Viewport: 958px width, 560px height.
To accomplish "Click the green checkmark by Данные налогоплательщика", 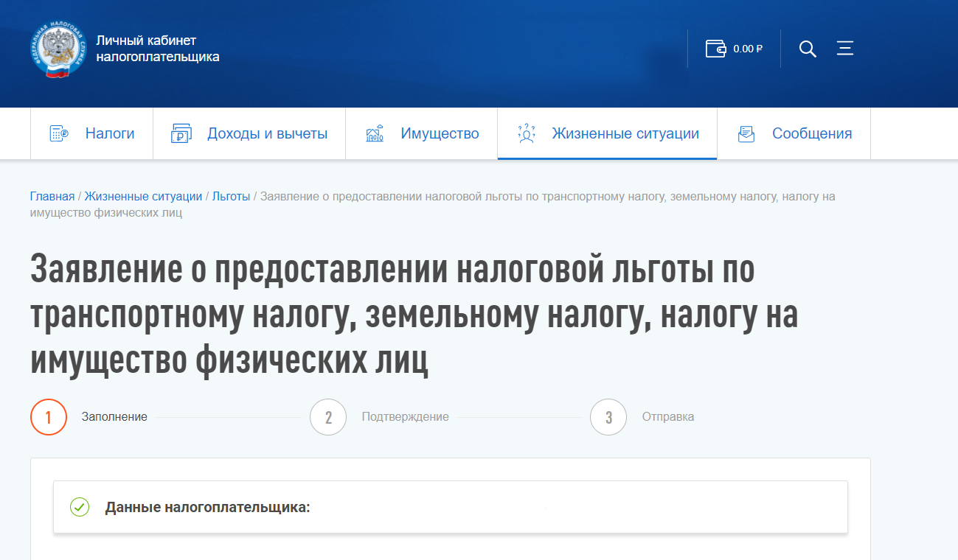I will pyautogui.click(x=79, y=507).
